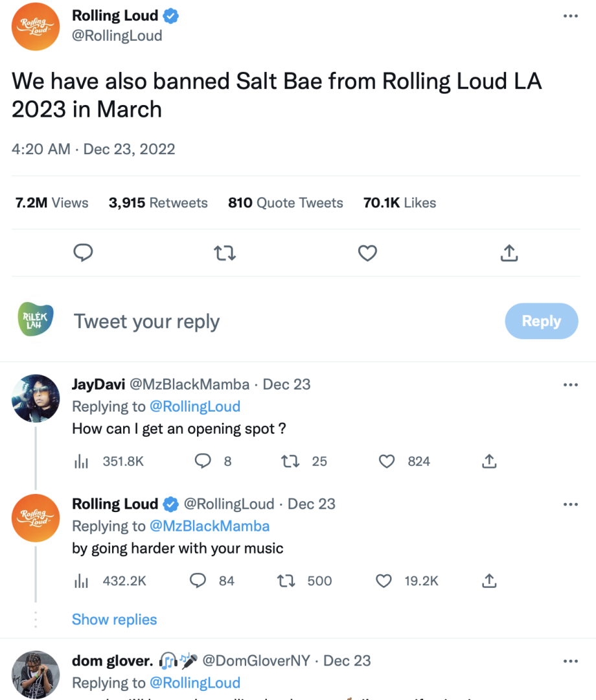Retweet the main Rolling Loud tweet
596x700 pixels.
click(x=225, y=253)
